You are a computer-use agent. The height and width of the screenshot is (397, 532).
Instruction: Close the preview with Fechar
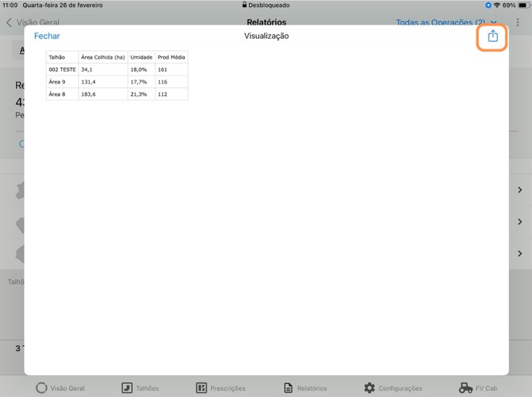point(46,36)
